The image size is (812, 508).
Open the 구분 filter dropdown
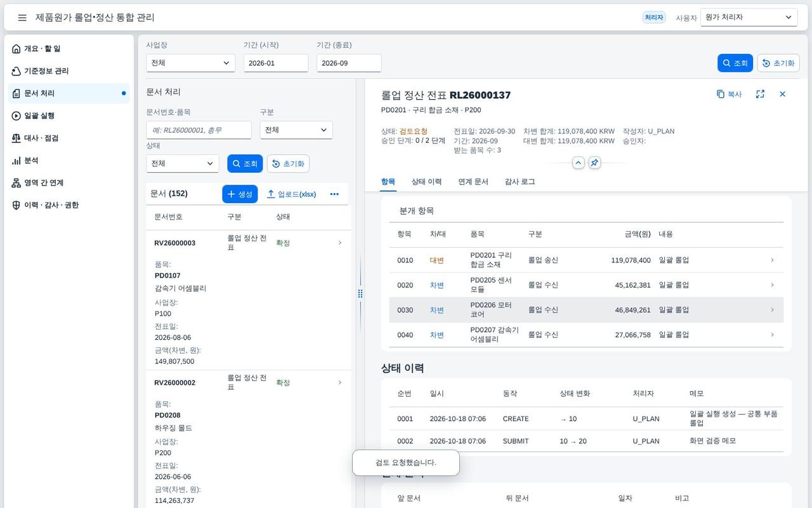(x=296, y=130)
